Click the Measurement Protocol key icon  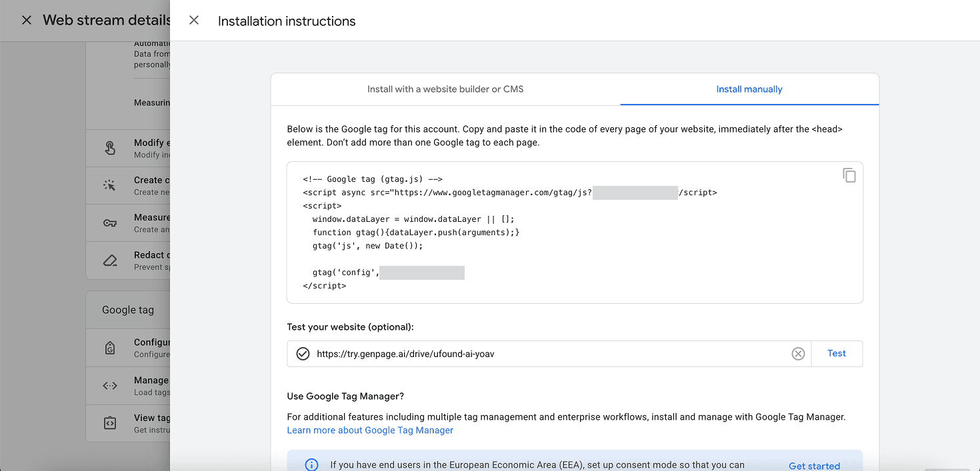tap(111, 223)
